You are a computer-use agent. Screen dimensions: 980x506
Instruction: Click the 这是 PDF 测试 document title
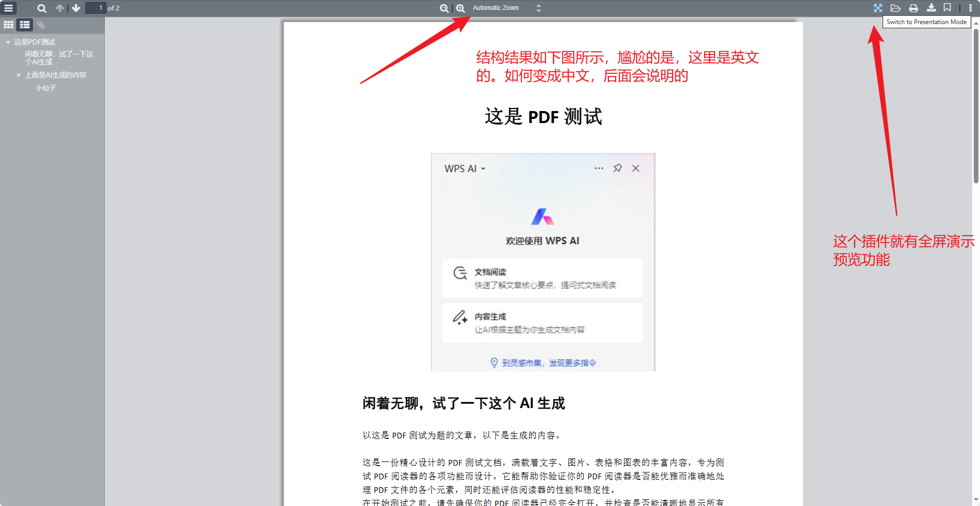543,116
